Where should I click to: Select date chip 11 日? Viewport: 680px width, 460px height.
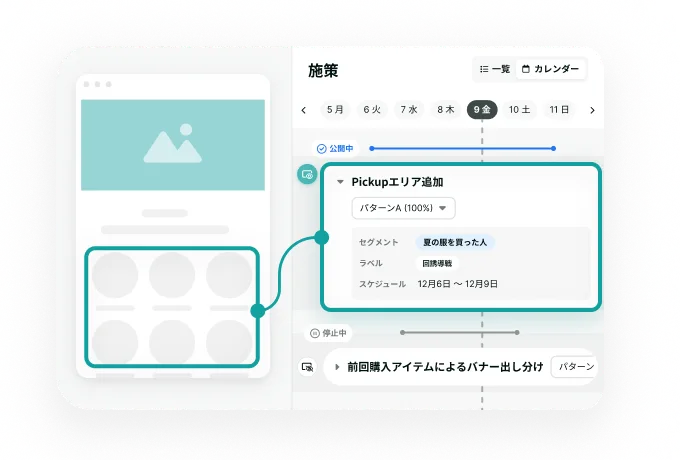[x=559, y=110]
